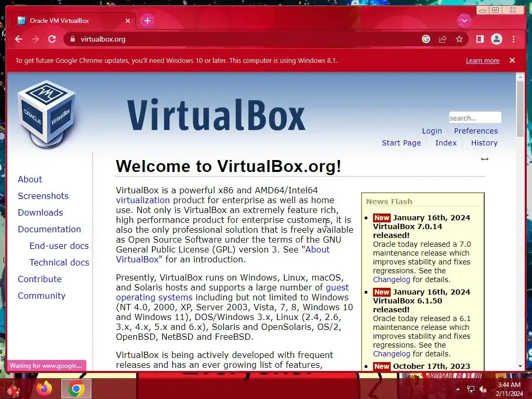Click the Chrome icon in the taskbar
Screen dimensions: 532x399
click(x=76, y=389)
